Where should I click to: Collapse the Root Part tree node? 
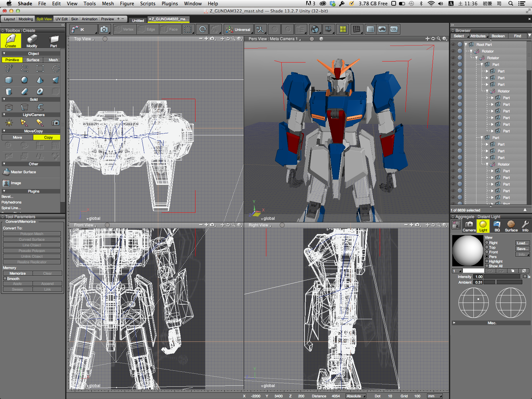coord(466,45)
